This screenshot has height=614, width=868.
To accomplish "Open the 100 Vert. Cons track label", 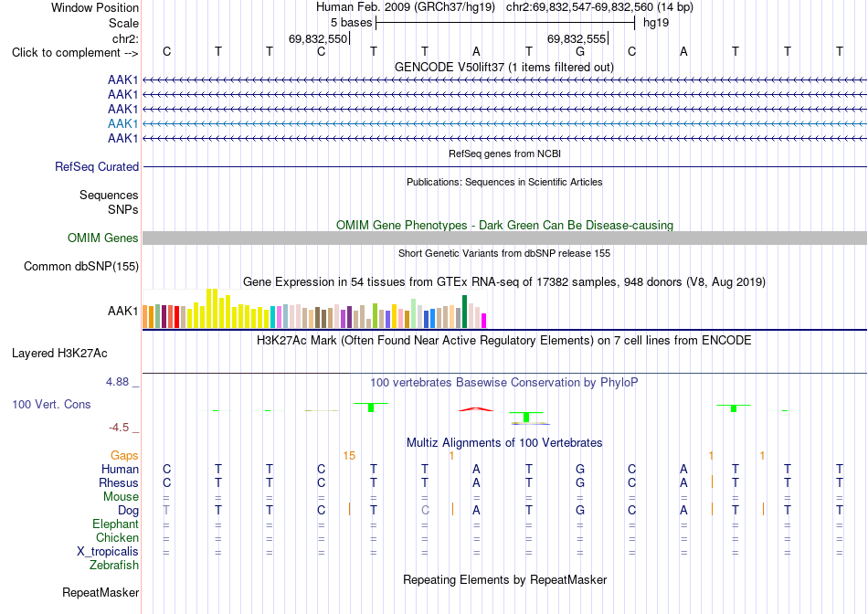I will point(51,404).
